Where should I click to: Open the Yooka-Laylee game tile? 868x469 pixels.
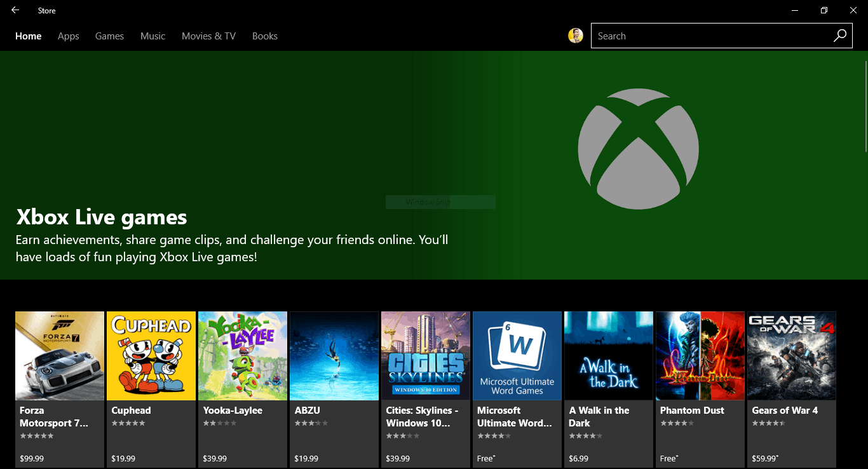[243, 355]
